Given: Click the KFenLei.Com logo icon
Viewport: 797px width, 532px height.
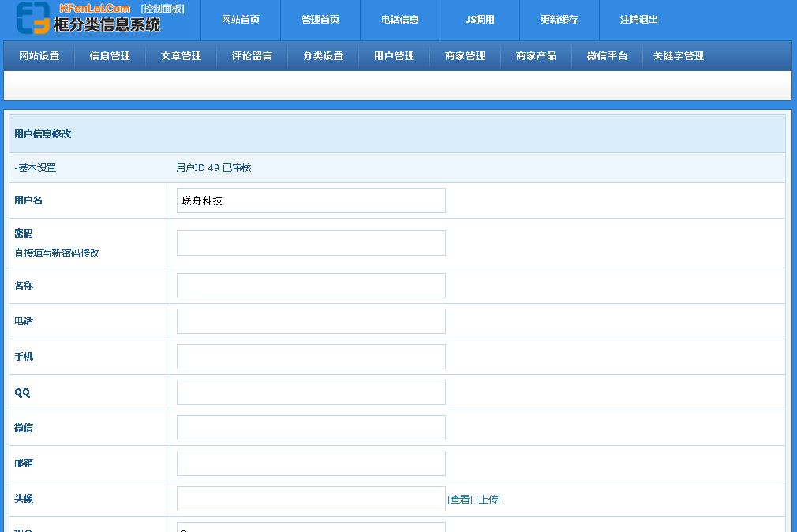Looking at the screenshot, I should pos(33,19).
